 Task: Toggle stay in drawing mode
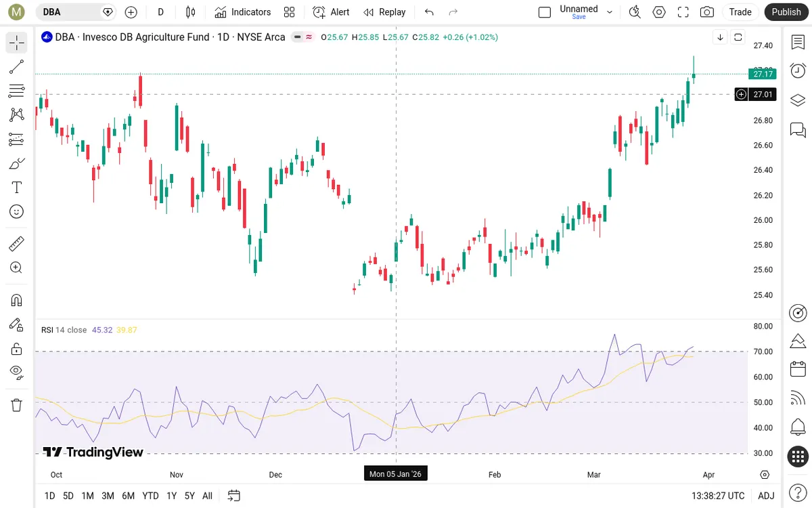click(17, 324)
